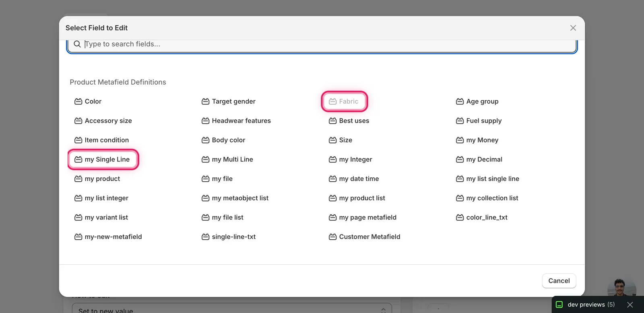Click the dev previews (5) label

pos(591,305)
